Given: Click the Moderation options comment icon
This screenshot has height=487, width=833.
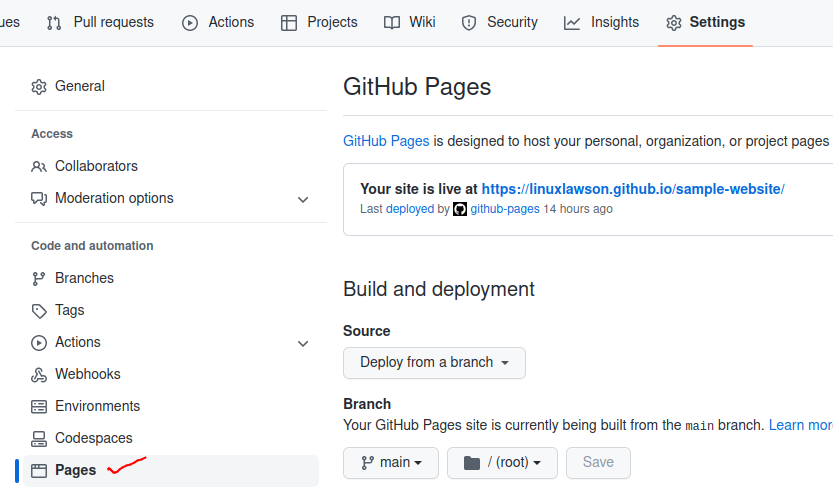Looking at the screenshot, I should click(x=39, y=199).
